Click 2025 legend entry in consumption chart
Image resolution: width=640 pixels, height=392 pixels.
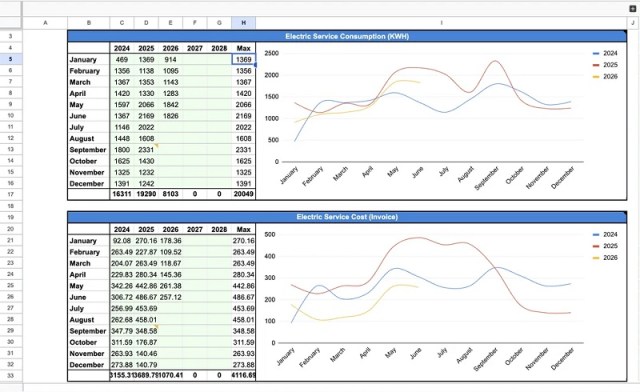point(606,65)
